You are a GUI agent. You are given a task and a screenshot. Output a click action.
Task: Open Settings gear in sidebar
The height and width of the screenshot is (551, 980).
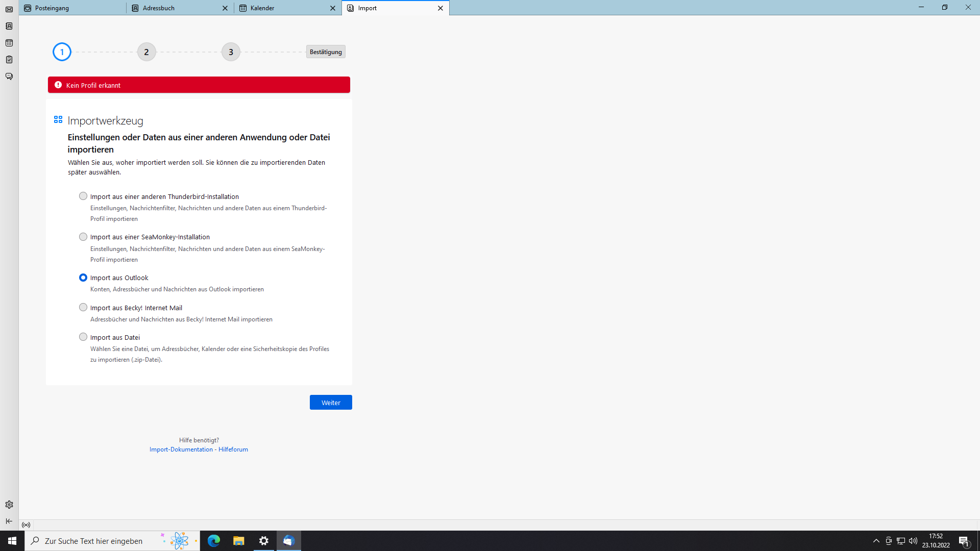coord(9,505)
